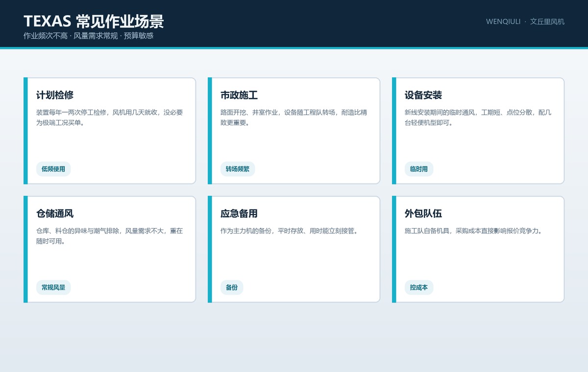Select the 临时用 tag
This screenshot has width=588, height=372.
click(x=419, y=169)
